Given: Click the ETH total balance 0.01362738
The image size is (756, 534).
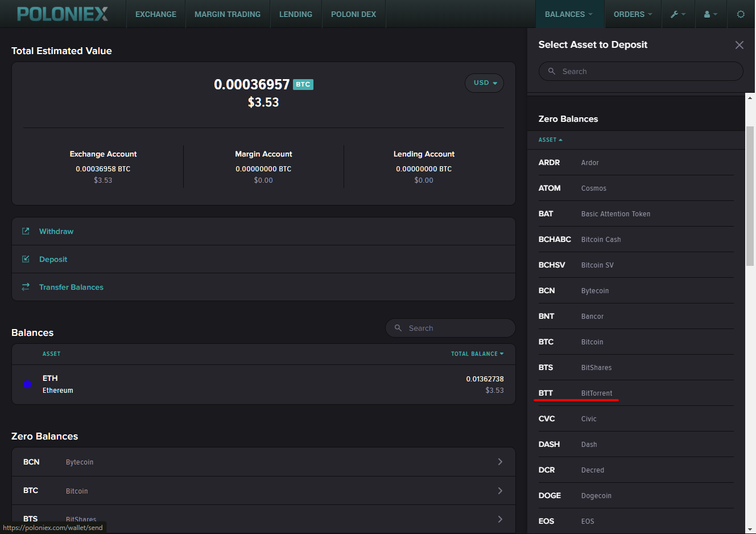Looking at the screenshot, I should [485, 379].
